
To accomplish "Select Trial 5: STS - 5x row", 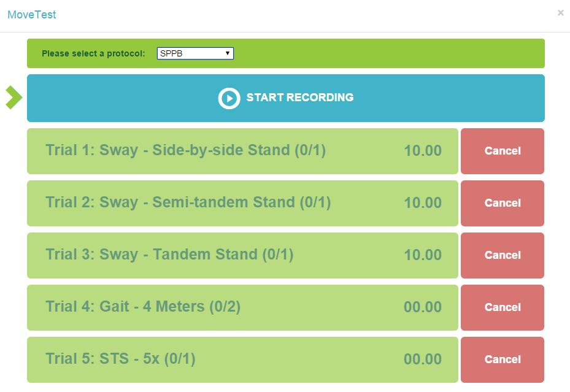I will coord(120,359).
